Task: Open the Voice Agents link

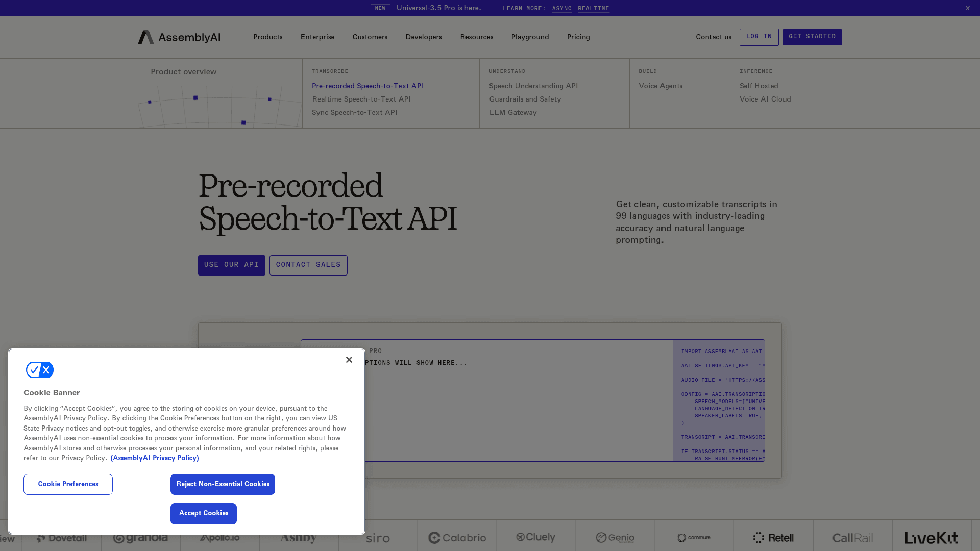Action: (x=660, y=86)
